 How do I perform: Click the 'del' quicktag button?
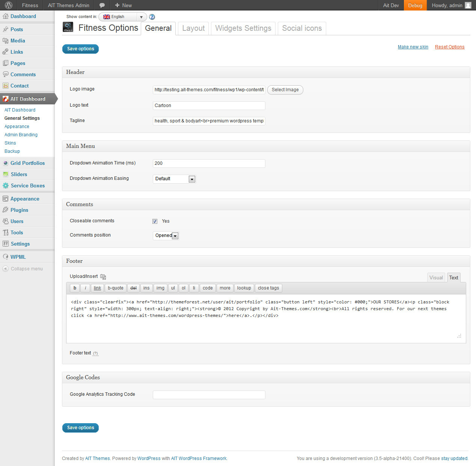click(x=133, y=288)
